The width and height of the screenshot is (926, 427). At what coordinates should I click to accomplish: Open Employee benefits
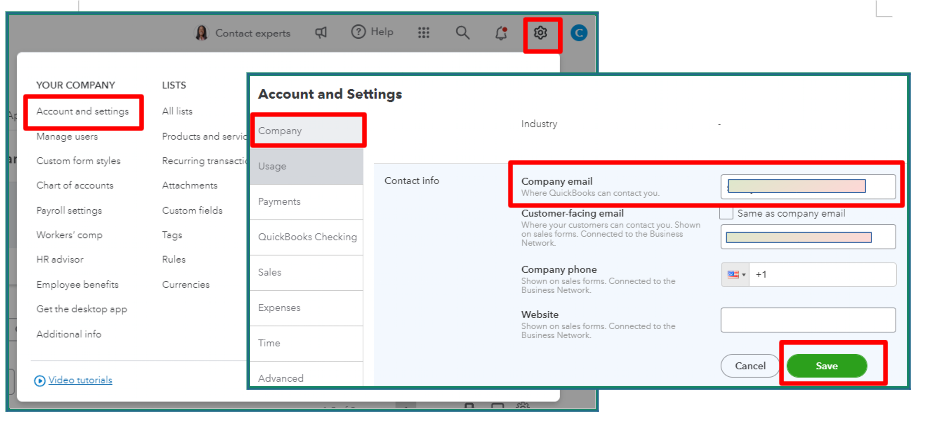(x=77, y=284)
